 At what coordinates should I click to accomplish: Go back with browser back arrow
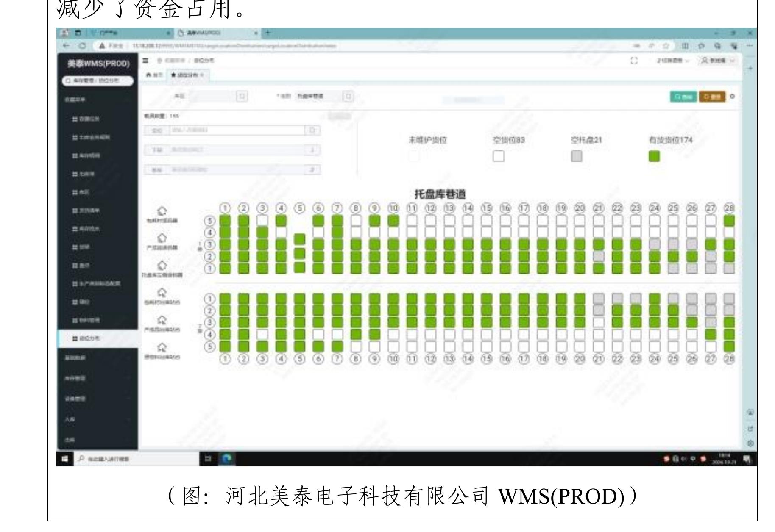point(66,46)
